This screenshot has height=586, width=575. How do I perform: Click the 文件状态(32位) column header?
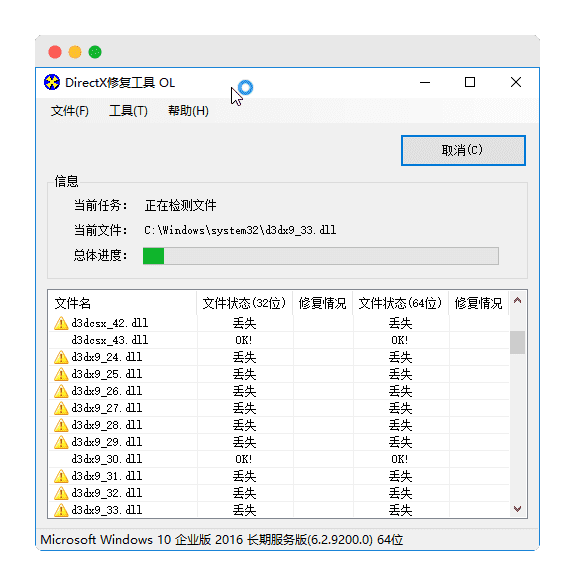[x=244, y=303]
